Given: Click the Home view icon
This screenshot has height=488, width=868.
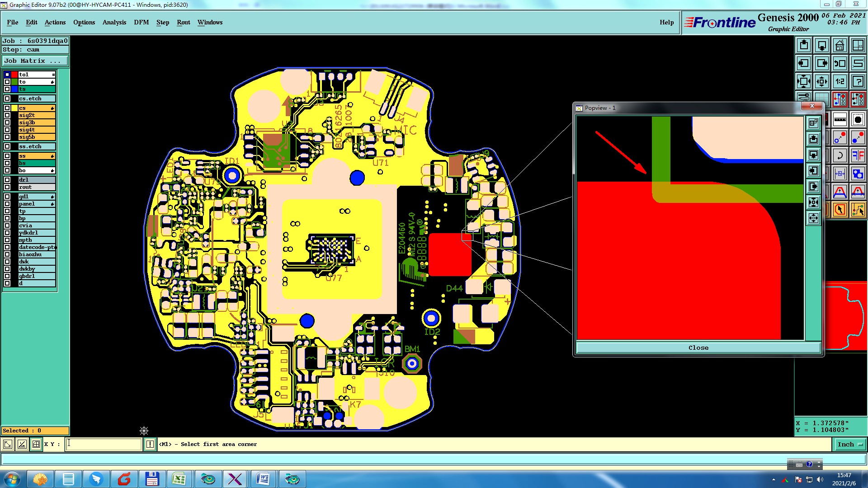Looking at the screenshot, I should click(840, 45).
